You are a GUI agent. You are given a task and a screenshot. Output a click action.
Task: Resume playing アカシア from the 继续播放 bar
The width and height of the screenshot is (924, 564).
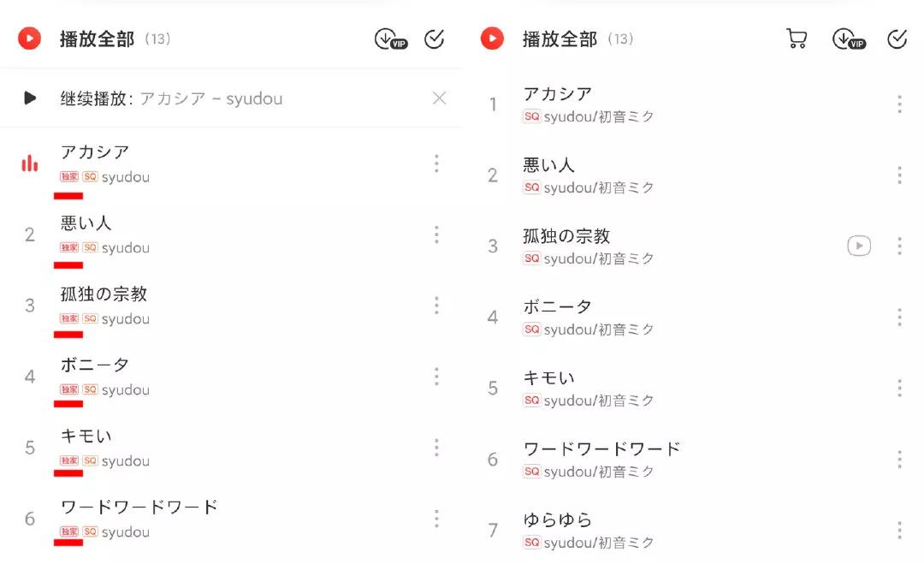(x=31, y=98)
